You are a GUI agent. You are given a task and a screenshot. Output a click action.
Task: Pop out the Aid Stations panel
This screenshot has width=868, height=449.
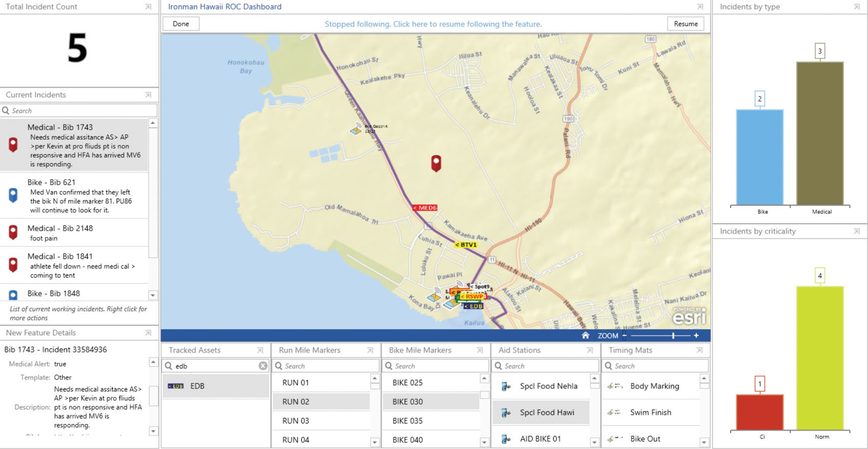click(590, 351)
